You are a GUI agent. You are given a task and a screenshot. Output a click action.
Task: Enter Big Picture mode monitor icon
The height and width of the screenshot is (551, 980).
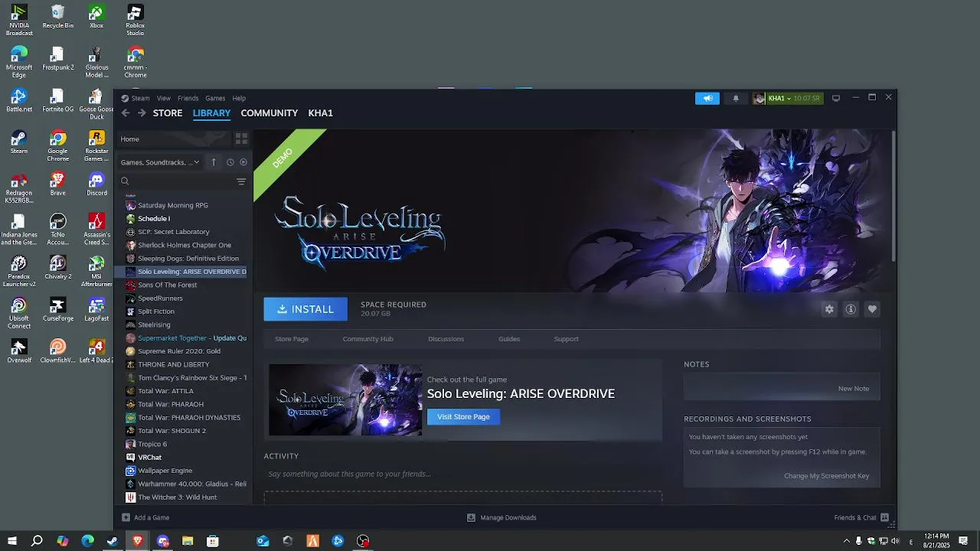[836, 98]
